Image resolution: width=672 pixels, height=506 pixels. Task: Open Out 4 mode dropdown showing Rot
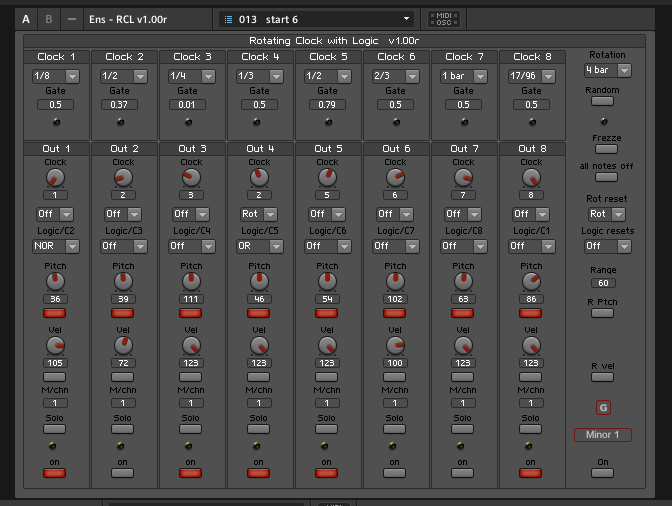[259, 214]
